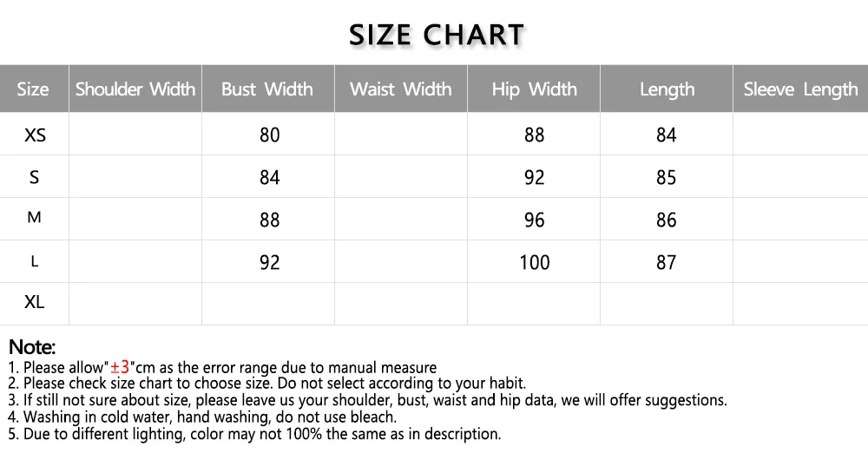Click the Sleeve Length header
Screen dimensions: 868x453
800,89
